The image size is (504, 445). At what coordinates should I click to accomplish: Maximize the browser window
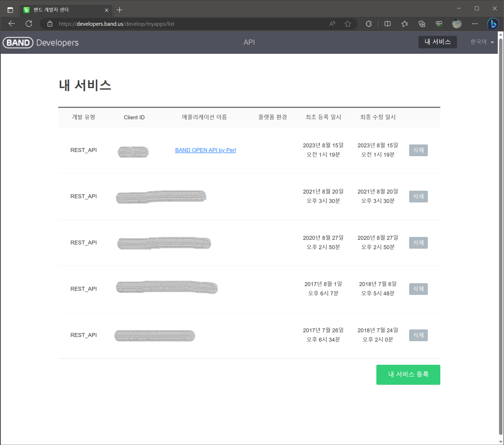pos(477,8)
